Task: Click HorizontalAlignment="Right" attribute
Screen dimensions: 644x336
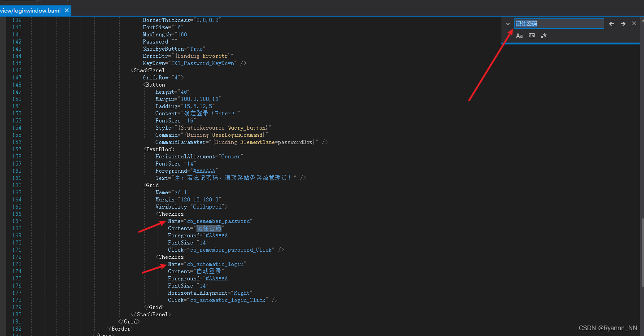Action: (210, 293)
